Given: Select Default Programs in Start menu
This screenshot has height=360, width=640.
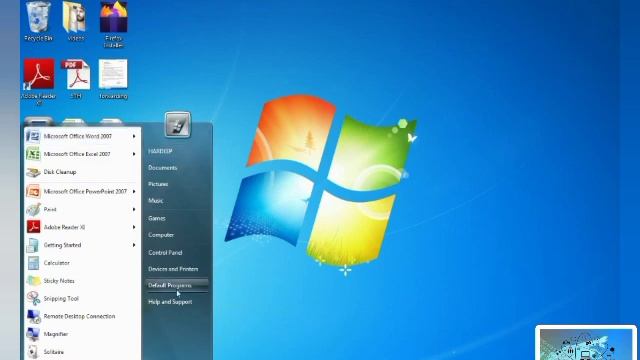Looking at the screenshot, I should [x=177, y=285].
